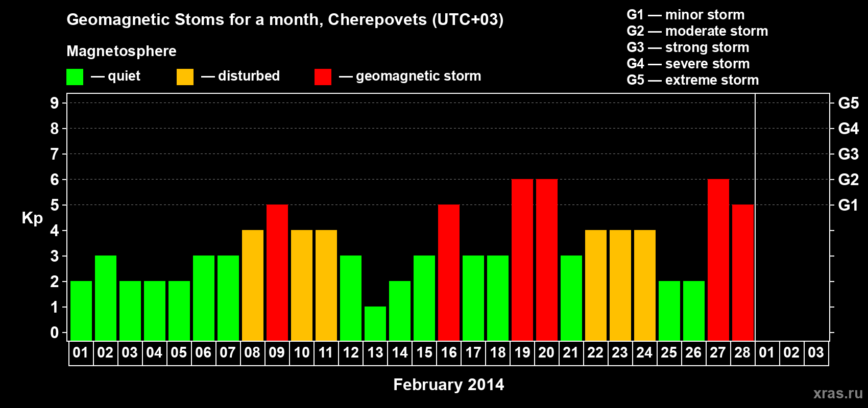
Task: Select the orange bar for February 10
Action: (302, 285)
